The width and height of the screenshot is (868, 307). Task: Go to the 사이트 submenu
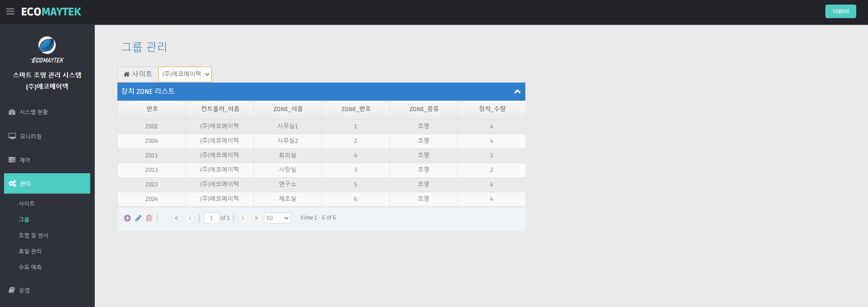tap(27, 204)
